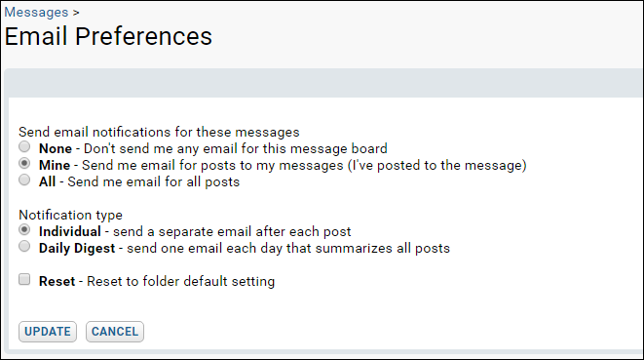Click the gray panel header bar
The width and height of the screenshot is (644, 360).
(322, 84)
